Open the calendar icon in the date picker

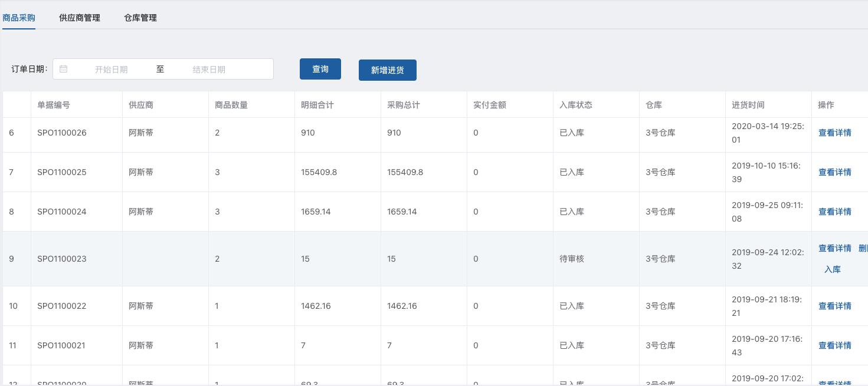(x=63, y=69)
